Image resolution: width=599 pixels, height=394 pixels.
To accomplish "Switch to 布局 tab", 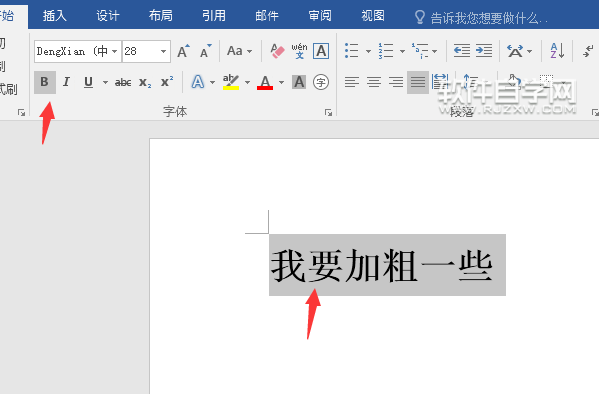I will (160, 16).
